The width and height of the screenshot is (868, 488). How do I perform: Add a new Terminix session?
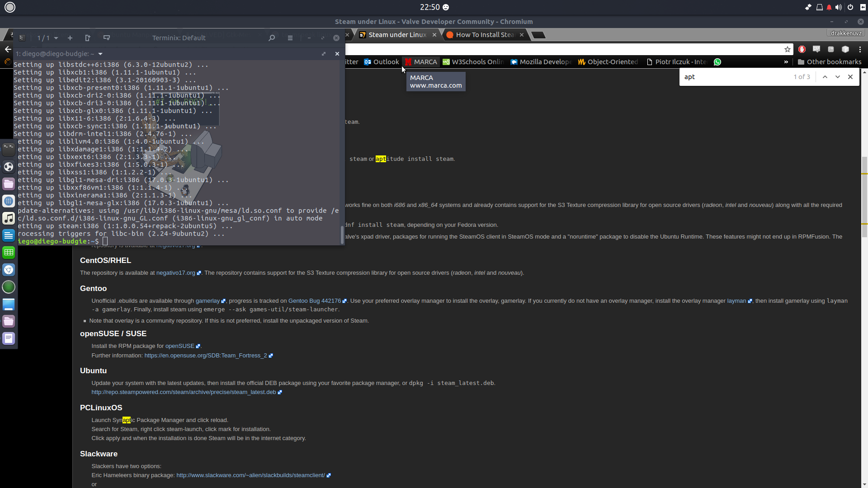click(70, 38)
